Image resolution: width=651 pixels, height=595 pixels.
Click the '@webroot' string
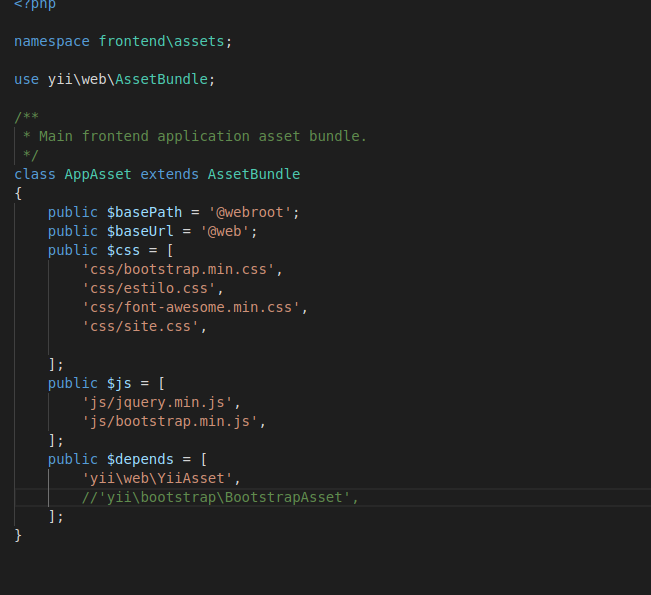(250, 213)
